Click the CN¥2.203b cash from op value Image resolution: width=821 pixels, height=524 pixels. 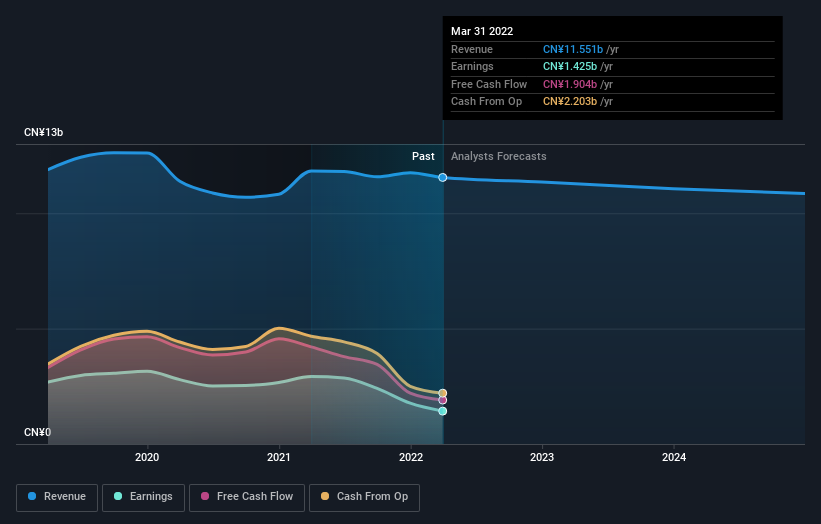570,102
